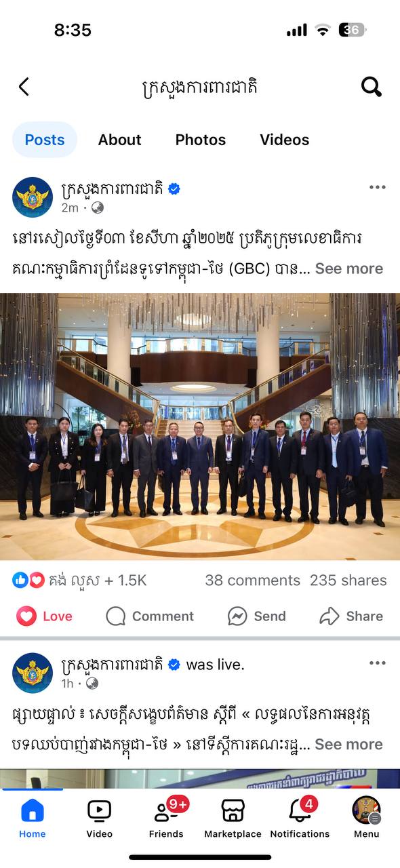Open Friends icon with 9+ badge

(167, 809)
